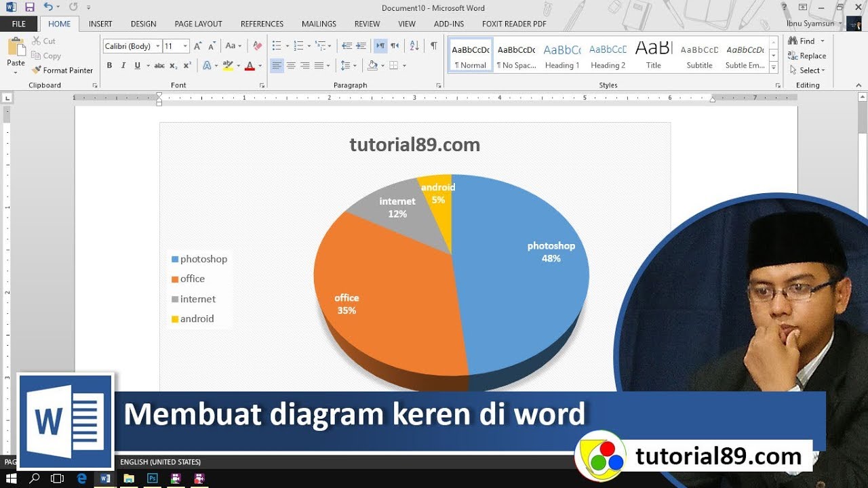Open highlight color dropdown arrow
Viewport: 868px width, 488px height.
click(238, 66)
